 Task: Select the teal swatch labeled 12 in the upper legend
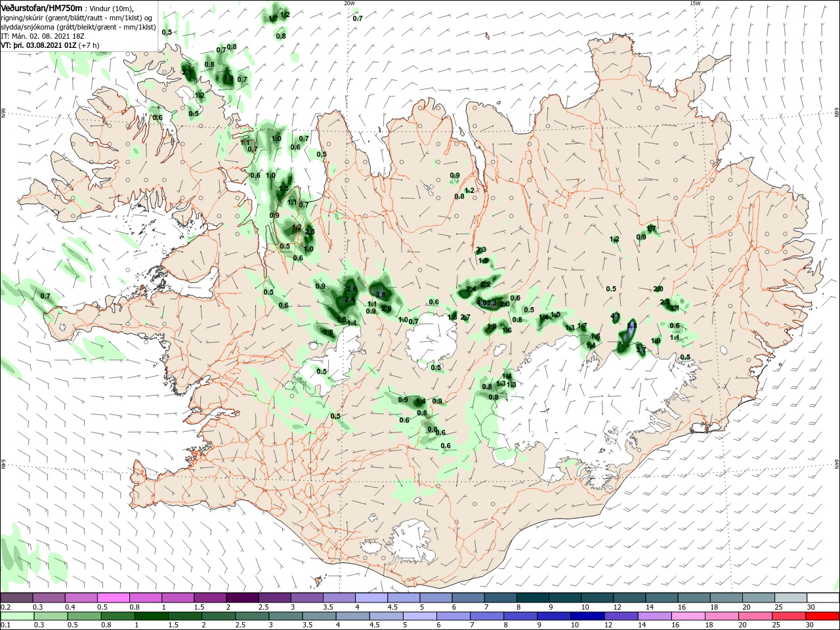pyautogui.click(x=629, y=598)
